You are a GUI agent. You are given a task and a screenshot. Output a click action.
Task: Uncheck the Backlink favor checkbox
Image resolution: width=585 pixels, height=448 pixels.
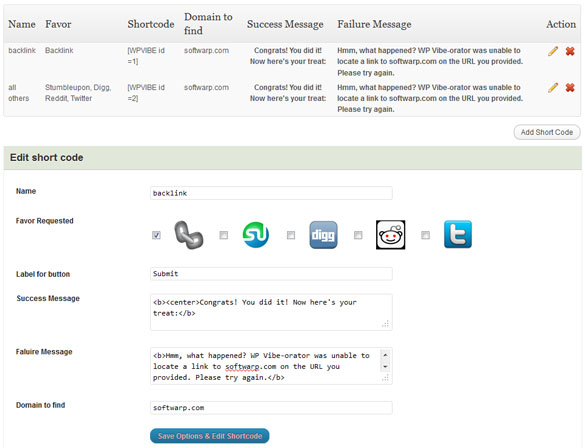point(156,235)
